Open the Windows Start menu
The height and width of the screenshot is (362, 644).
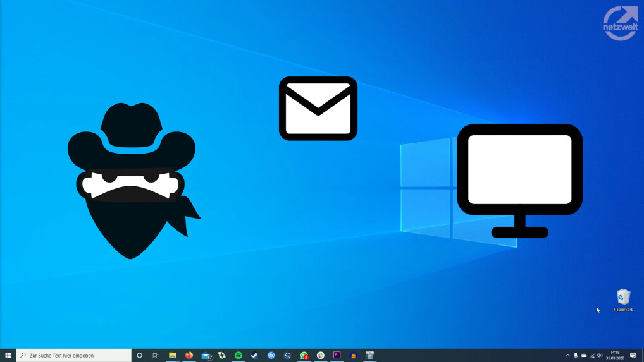coord(8,355)
